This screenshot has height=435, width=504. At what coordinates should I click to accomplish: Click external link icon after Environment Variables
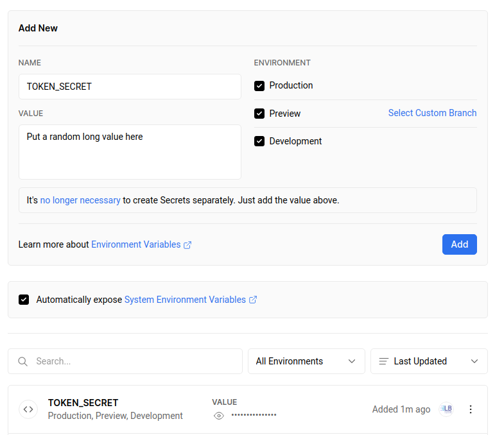187,244
